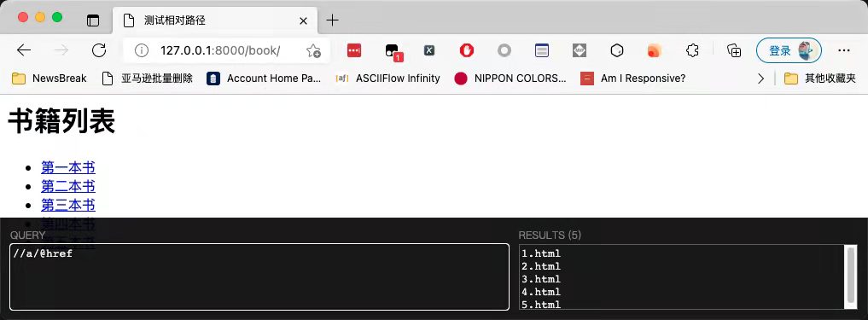The height and width of the screenshot is (320, 868).
Task: Click the RESULTS (5) label
Action: pos(550,236)
